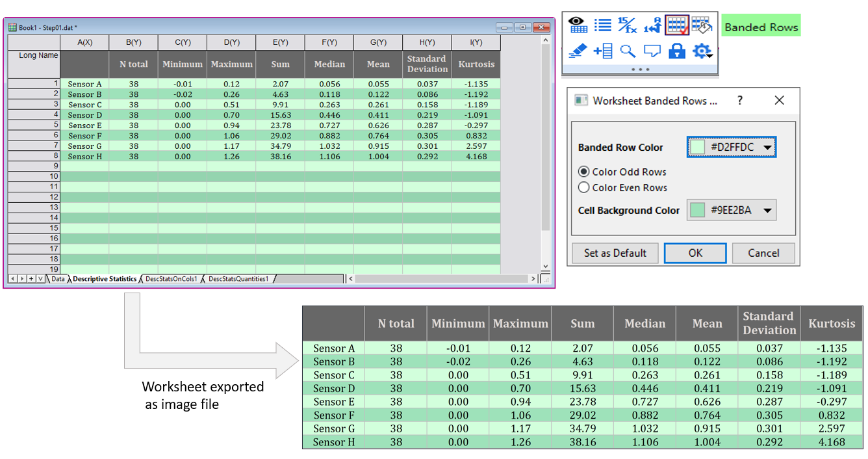Click the add column plus icon

(603, 51)
